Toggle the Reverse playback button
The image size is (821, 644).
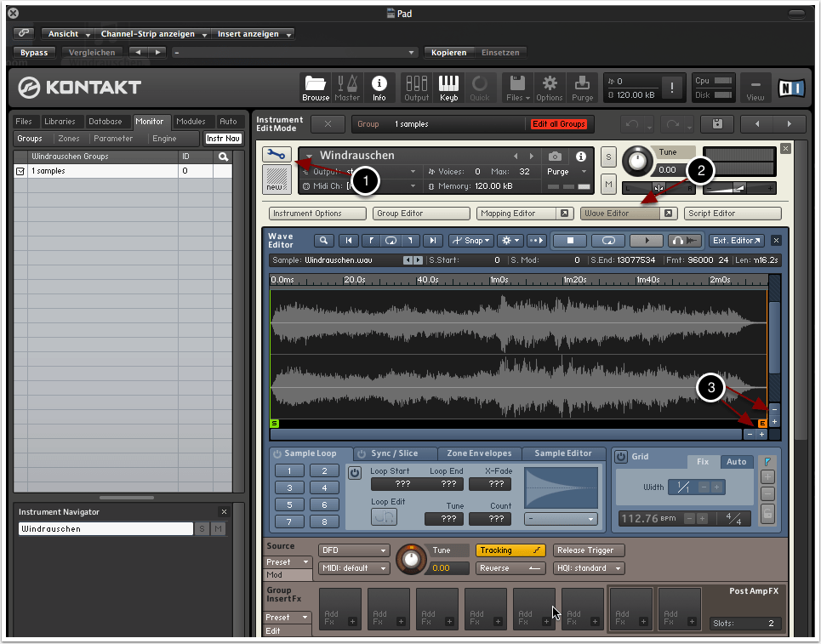(x=510, y=568)
